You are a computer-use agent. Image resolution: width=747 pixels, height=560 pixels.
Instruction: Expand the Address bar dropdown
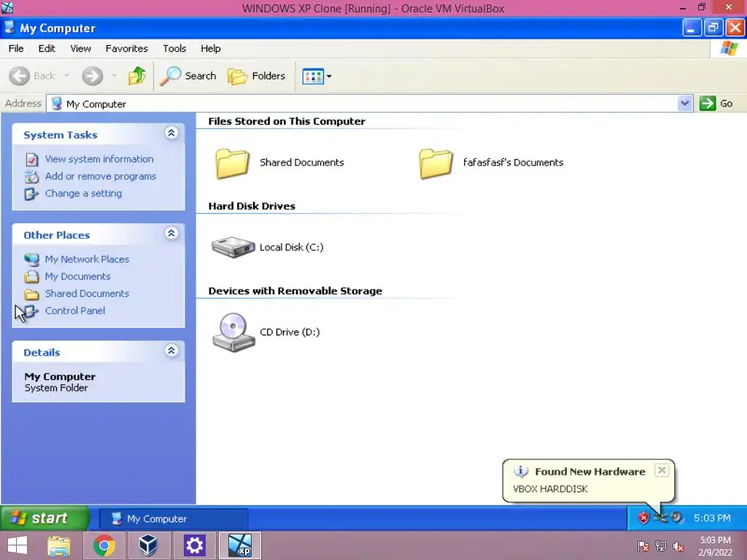click(685, 104)
